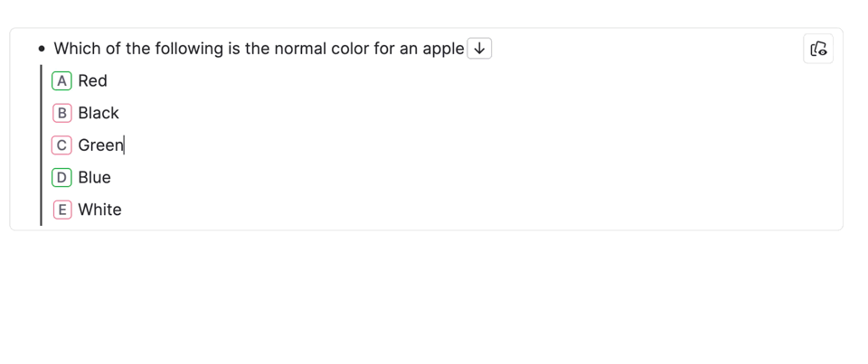Viewport: 868px width, 364px height.
Task: Click the answer text Black
Action: pyautogui.click(x=99, y=113)
